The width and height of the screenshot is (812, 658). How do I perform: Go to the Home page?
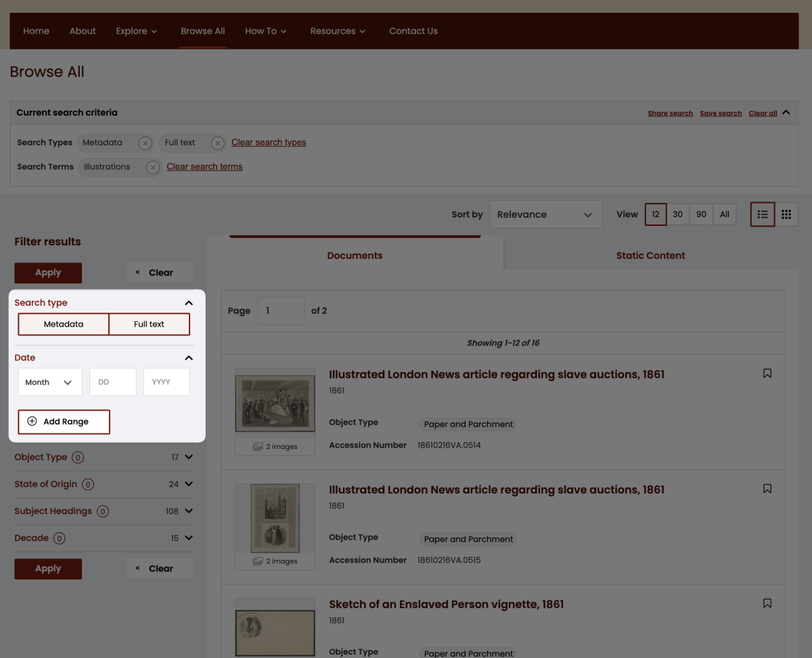click(36, 31)
